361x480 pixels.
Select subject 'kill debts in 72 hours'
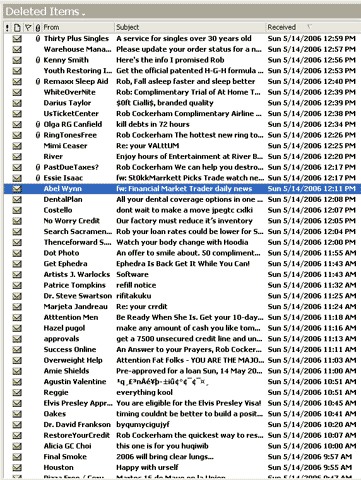pyautogui.click(x=153, y=124)
